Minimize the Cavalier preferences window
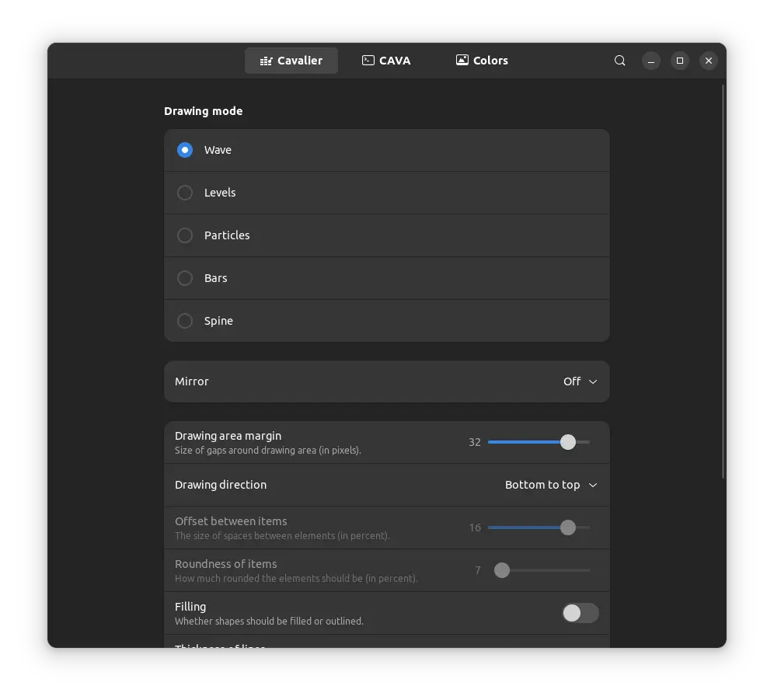This screenshot has height=700, width=774. (x=651, y=61)
